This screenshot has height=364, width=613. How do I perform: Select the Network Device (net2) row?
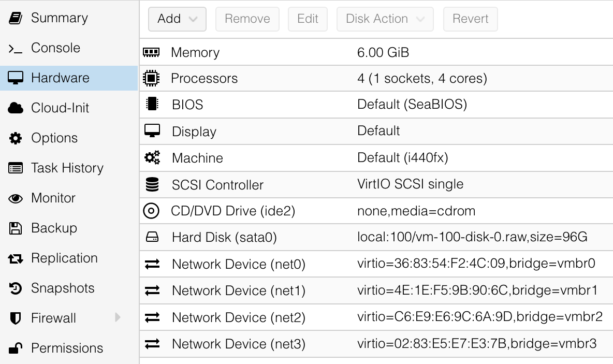376,317
